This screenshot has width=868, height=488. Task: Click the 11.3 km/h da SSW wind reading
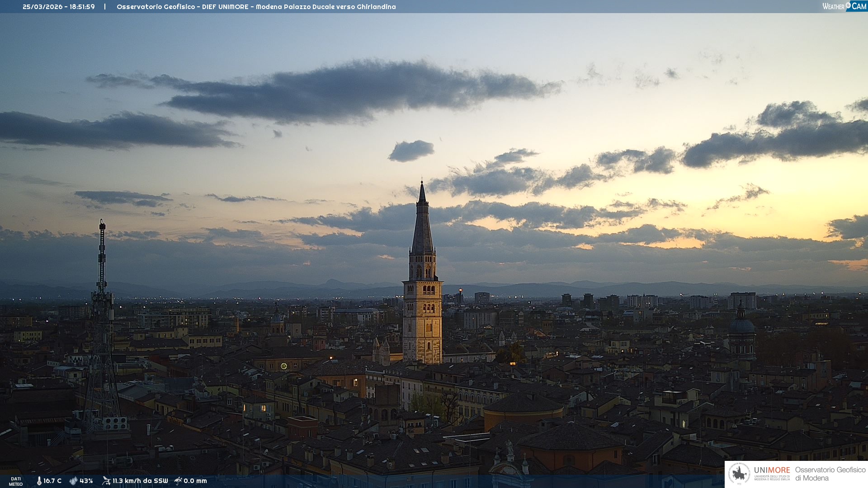click(x=140, y=481)
